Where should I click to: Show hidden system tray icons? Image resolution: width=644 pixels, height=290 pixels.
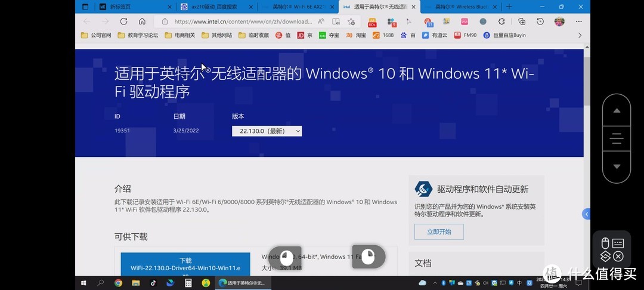point(435,283)
